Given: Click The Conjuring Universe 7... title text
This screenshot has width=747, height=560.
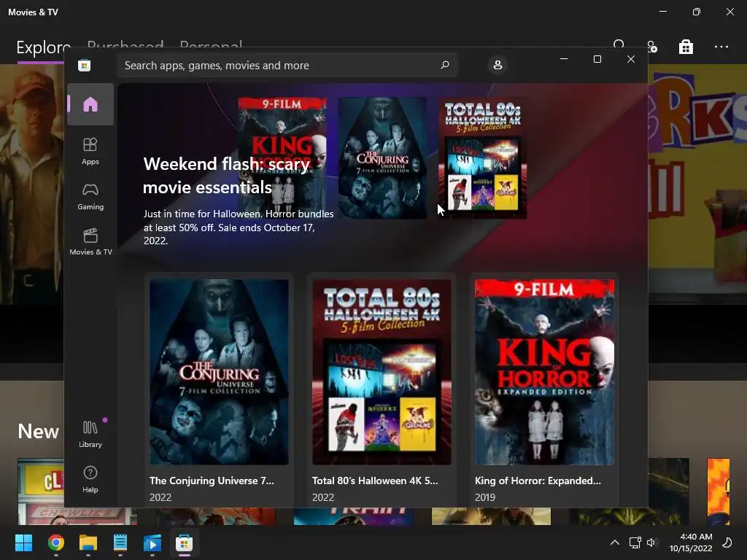Looking at the screenshot, I should tap(212, 481).
